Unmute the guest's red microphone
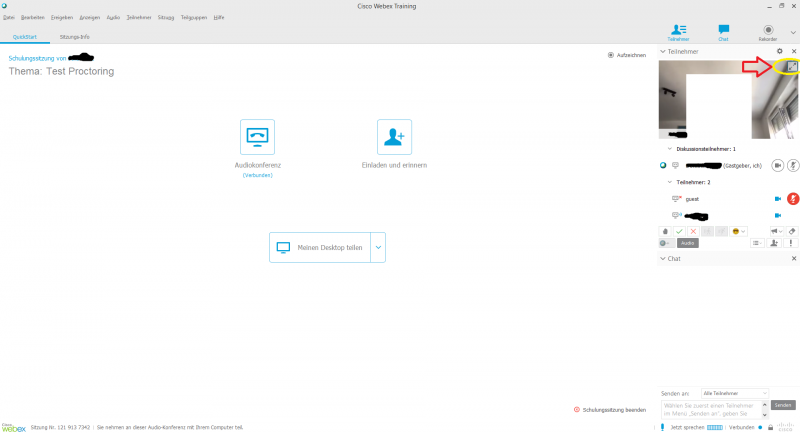This screenshot has height=433, width=800. [793, 199]
